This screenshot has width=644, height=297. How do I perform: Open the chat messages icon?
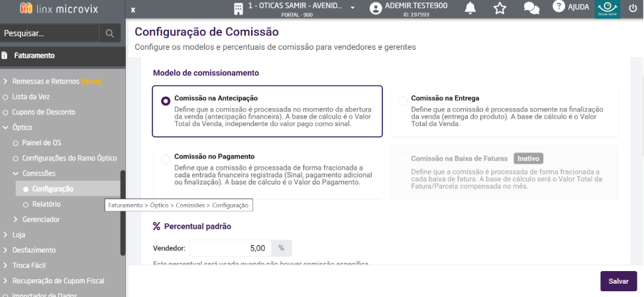coord(531,8)
